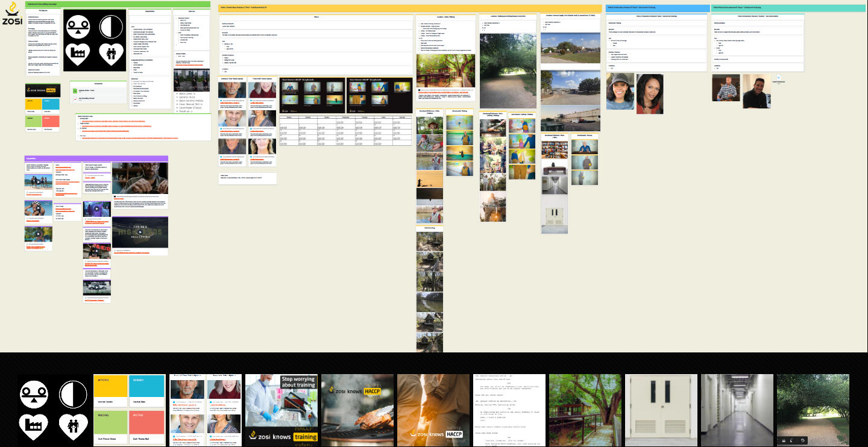The image size is (868, 447).
Task: Select the woman in baseball cap portrait
Action: (620, 92)
